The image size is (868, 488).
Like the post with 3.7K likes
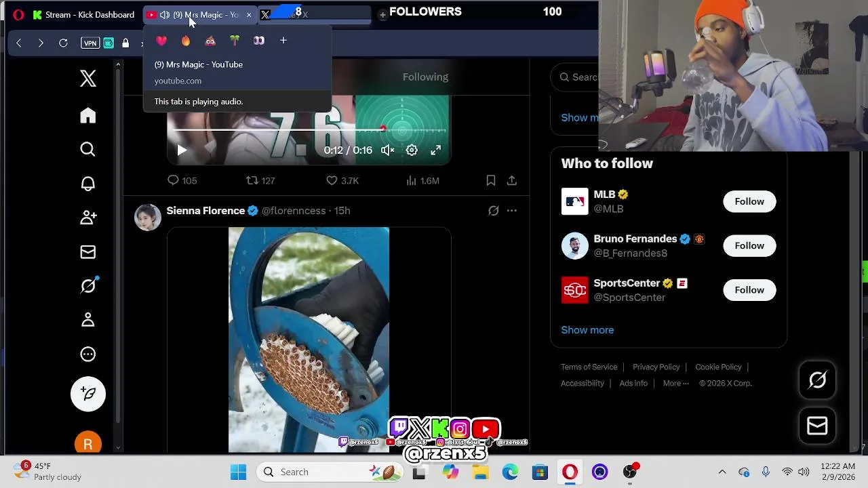point(342,180)
